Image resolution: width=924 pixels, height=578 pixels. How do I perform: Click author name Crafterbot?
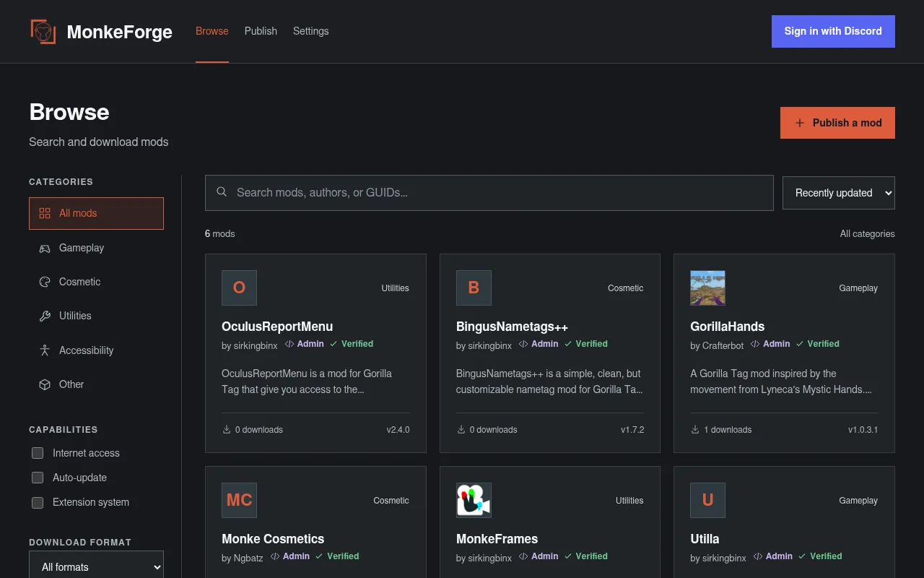(x=723, y=346)
